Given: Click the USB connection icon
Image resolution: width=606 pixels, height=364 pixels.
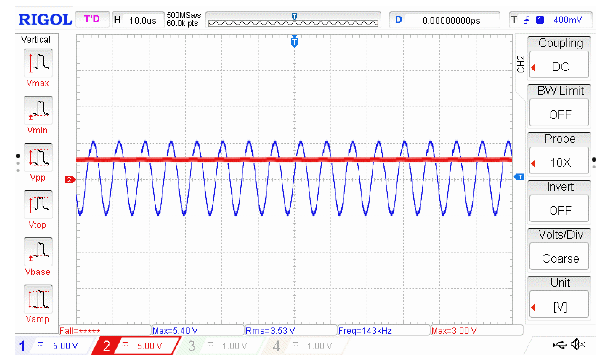Looking at the screenshot, I should 559,345.
